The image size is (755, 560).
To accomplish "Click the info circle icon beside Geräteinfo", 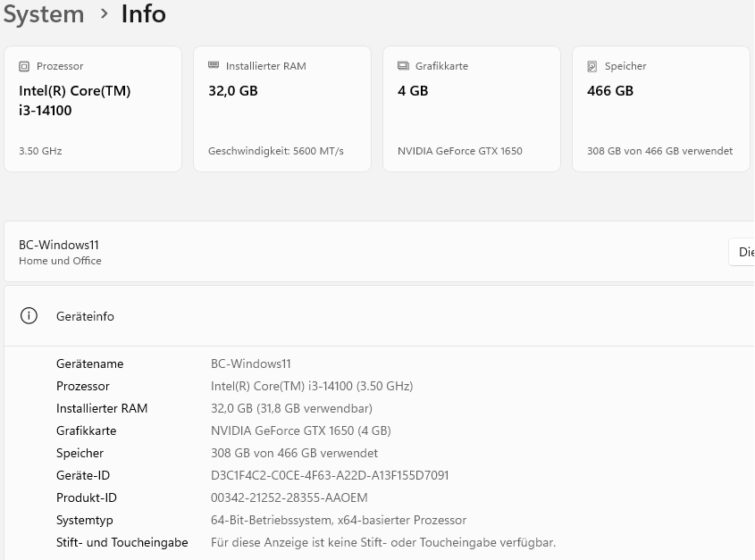I will coord(29,316).
